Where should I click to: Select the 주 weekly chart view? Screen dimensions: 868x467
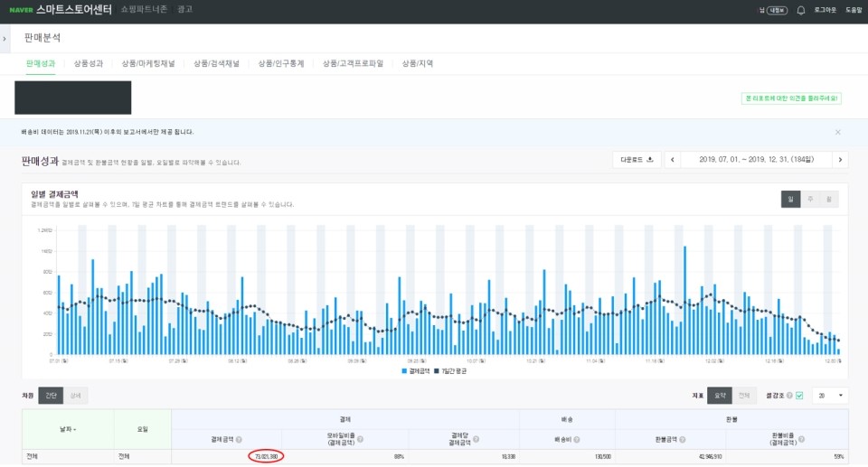810,200
